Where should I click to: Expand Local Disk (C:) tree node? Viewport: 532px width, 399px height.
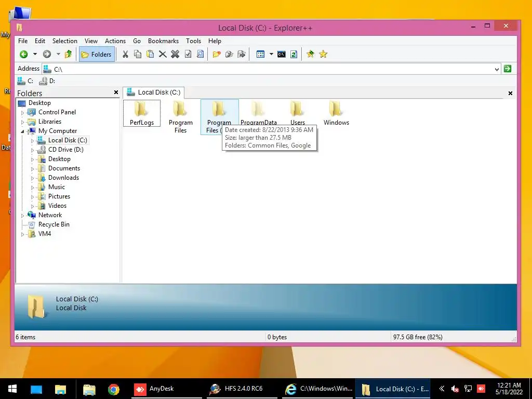click(33, 140)
